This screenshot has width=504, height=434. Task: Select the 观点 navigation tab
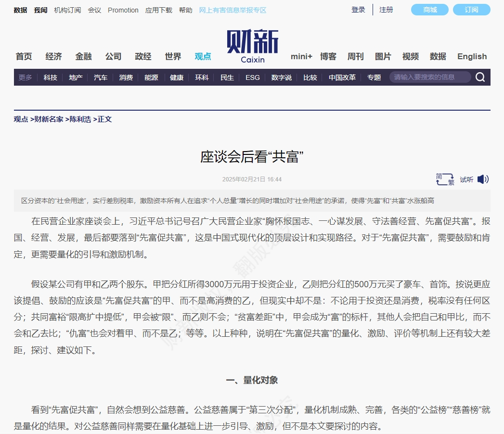click(x=202, y=56)
